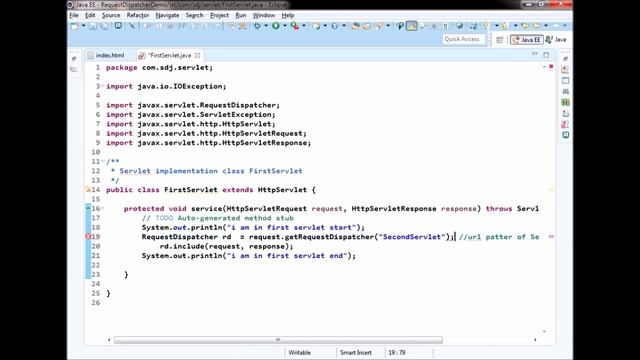Toggle Mark Occurrences highlighted toolbar button

point(411,26)
